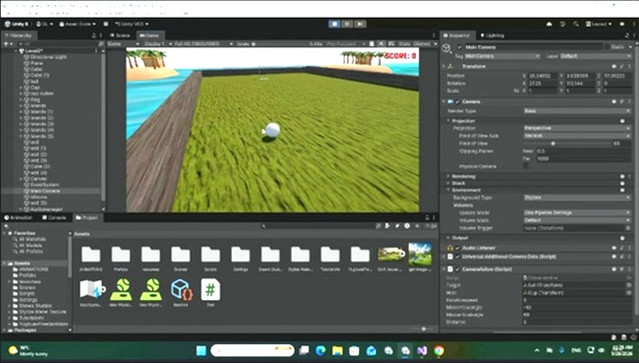Open Microsoft Edge from the taskbar

tap(320, 350)
